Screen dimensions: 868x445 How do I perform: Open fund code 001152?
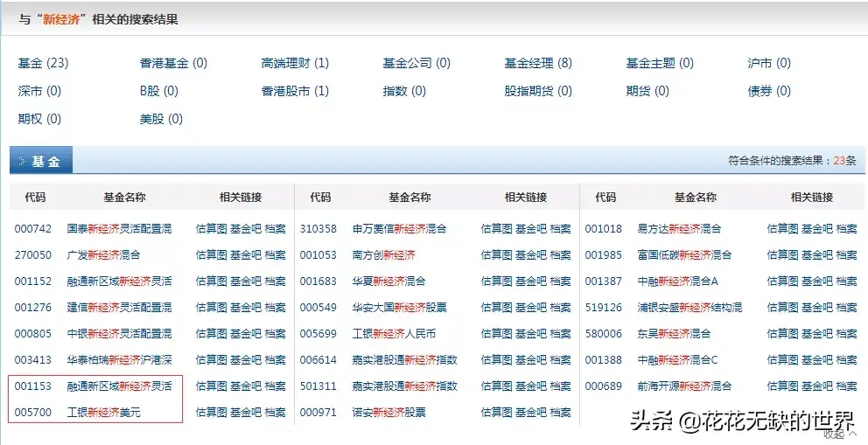click(x=32, y=281)
